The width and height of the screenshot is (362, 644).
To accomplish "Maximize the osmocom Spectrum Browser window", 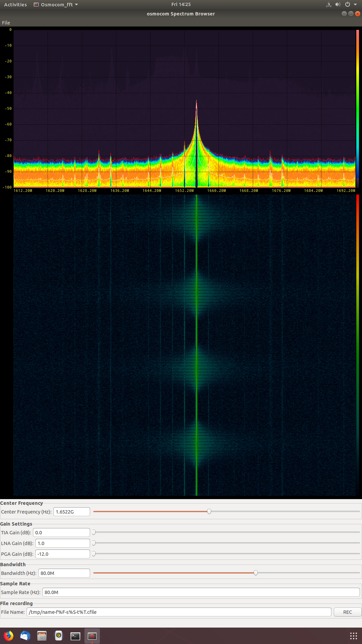I will [351, 14].
